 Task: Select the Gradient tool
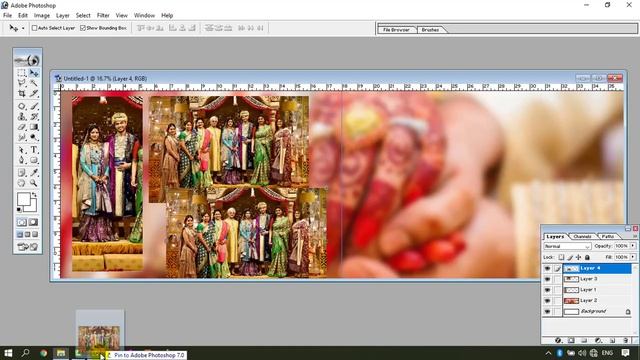pos(34,127)
